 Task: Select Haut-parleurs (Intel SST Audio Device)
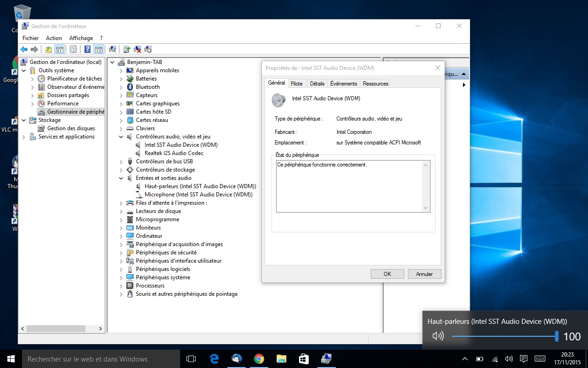click(200, 186)
